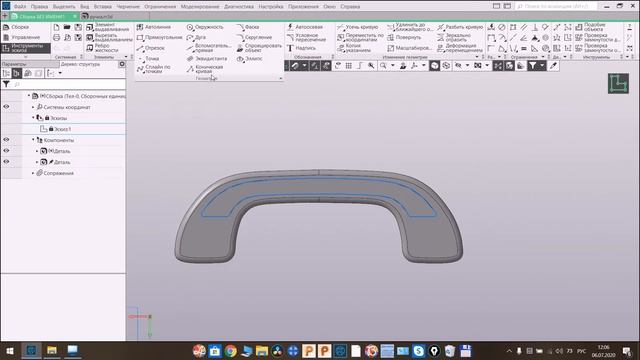Viewport: 640px width, 360px height.
Task: Open the Настройка menu
Action: tap(271, 7)
